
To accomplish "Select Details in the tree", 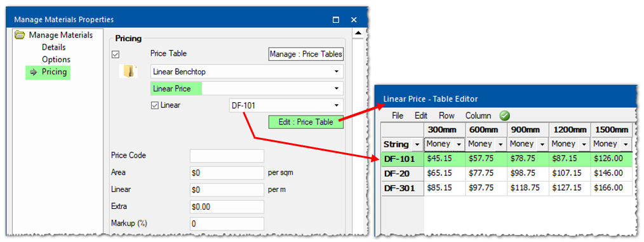I will (53, 47).
